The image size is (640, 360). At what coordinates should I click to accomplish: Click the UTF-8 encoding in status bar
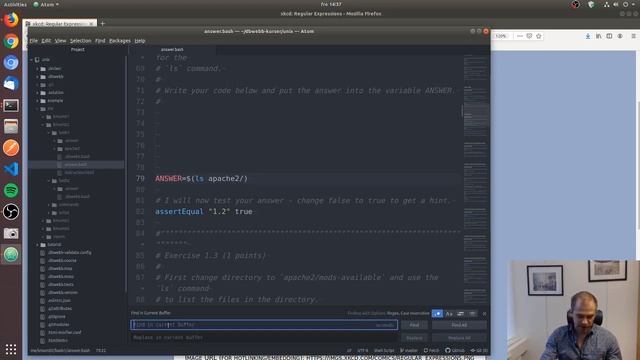[362, 350]
